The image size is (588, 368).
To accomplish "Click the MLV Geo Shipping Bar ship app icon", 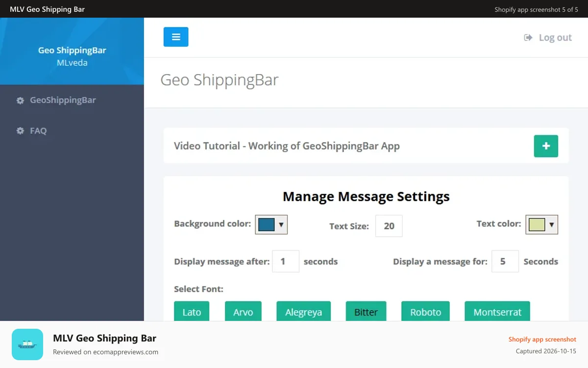I will tap(27, 344).
